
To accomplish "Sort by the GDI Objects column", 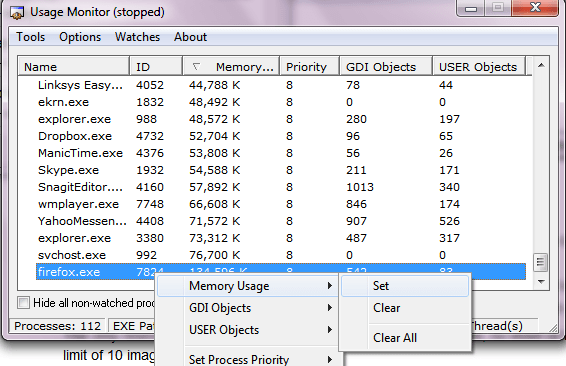I will pos(386,67).
